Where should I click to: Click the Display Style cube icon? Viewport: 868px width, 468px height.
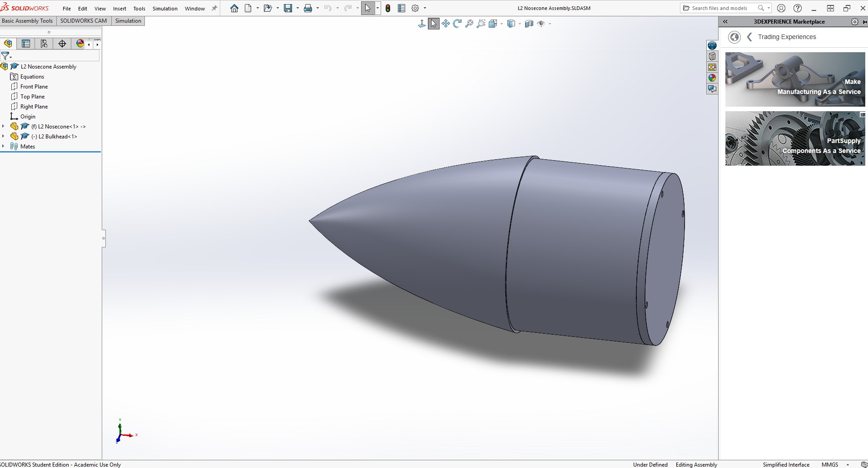[x=511, y=24]
